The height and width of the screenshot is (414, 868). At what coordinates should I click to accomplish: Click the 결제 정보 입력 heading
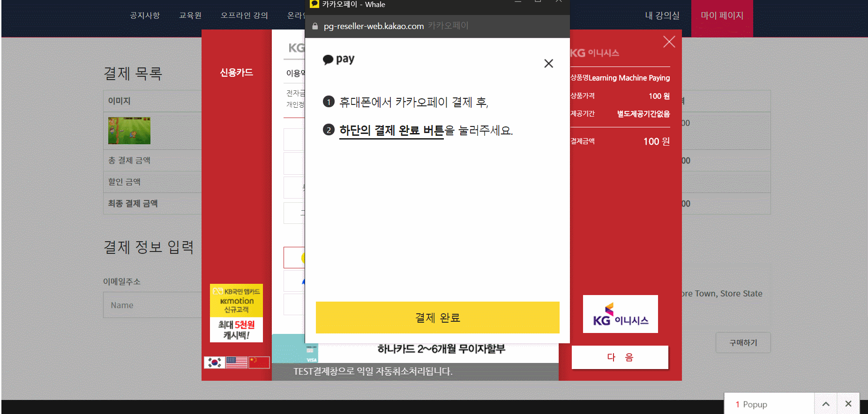149,247
